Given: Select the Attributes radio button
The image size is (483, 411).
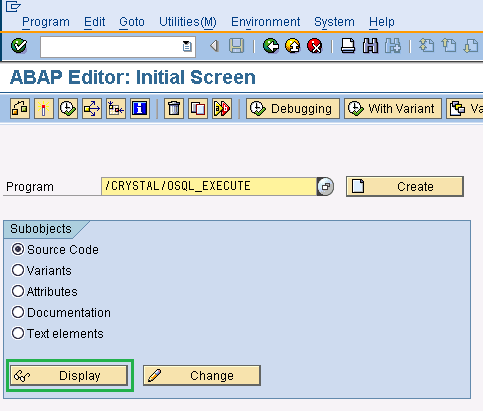Looking at the screenshot, I should pyautogui.click(x=18, y=291).
